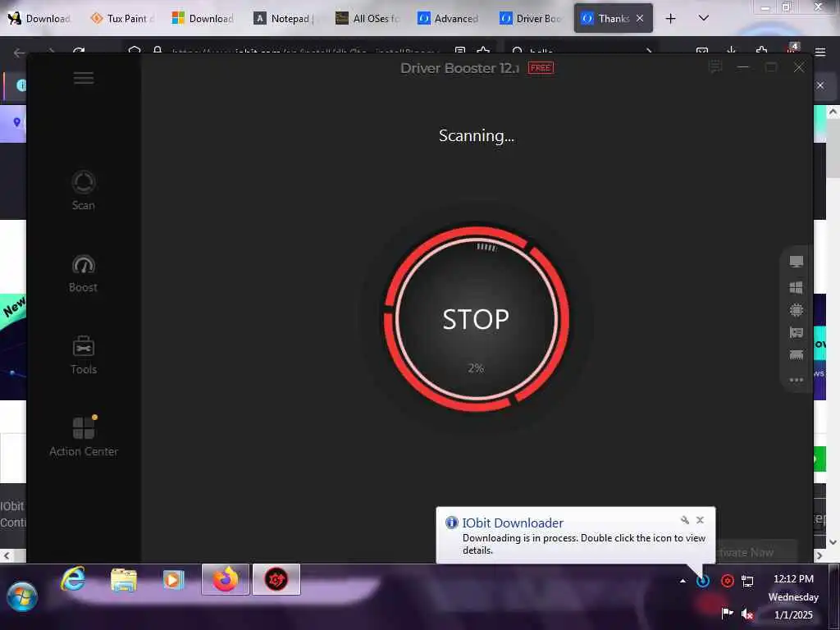
Task: Select the processor chip category icon
Action: tap(796, 310)
